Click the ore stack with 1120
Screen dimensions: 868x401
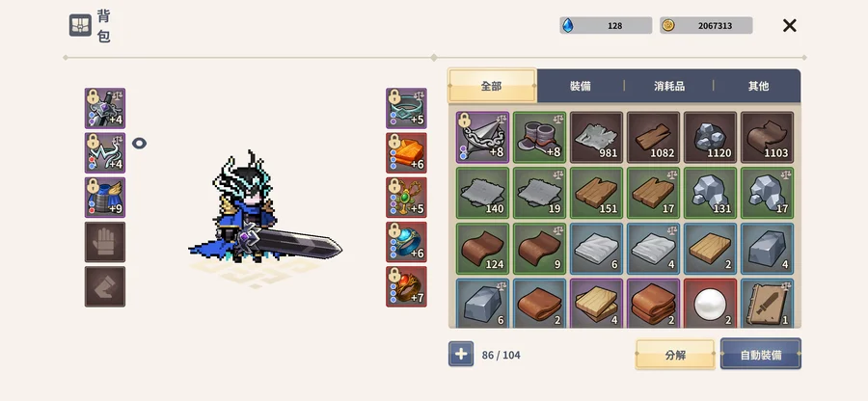(710, 137)
